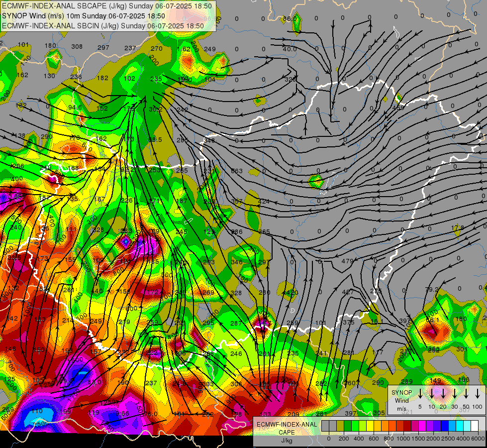Click the 800 tick label in CAPE legend
487x448 pixels.
[389, 439]
